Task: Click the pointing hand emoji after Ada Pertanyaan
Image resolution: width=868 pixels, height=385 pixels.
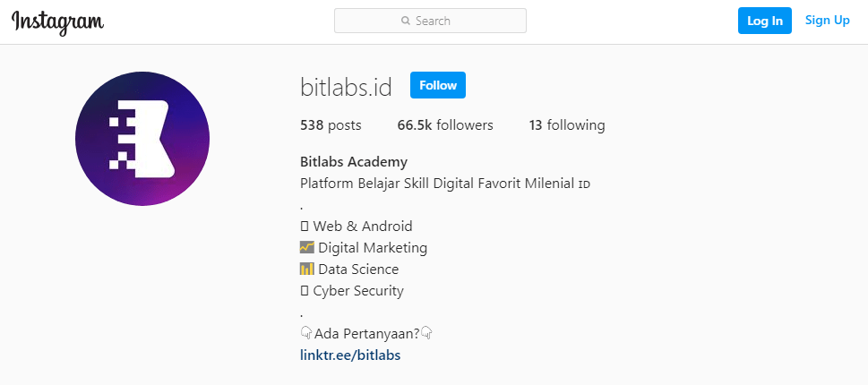Action: [427, 333]
